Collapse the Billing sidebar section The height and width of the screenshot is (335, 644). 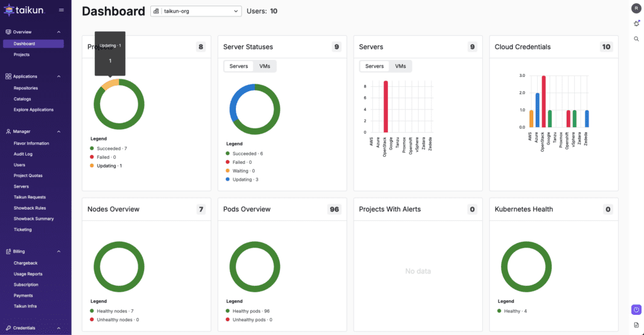(58, 251)
